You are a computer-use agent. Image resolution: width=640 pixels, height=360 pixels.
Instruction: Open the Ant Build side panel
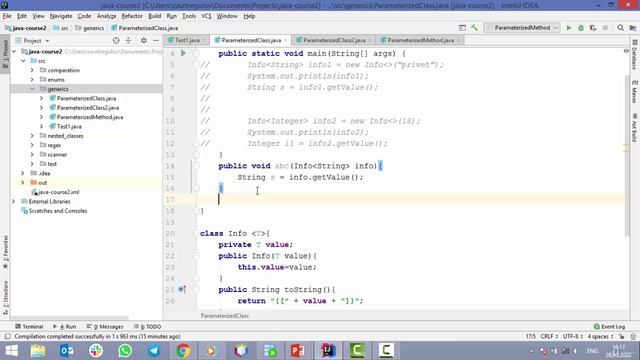pos(634,128)
